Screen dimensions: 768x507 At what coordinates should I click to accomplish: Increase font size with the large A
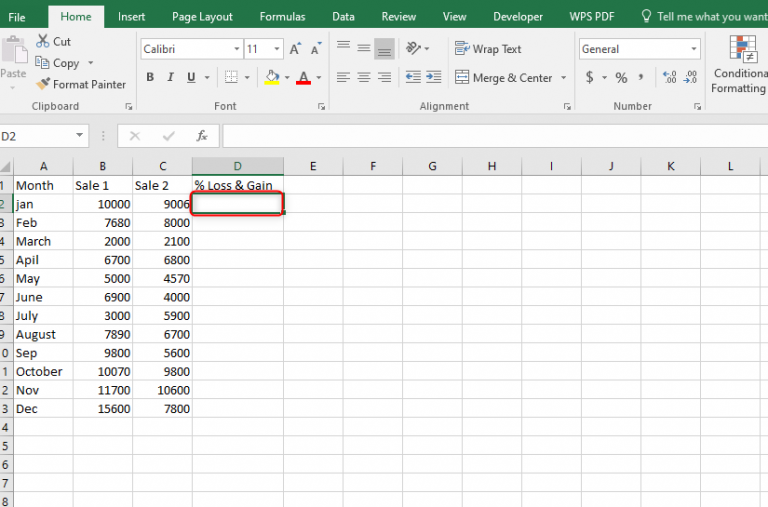pos(295,49)
